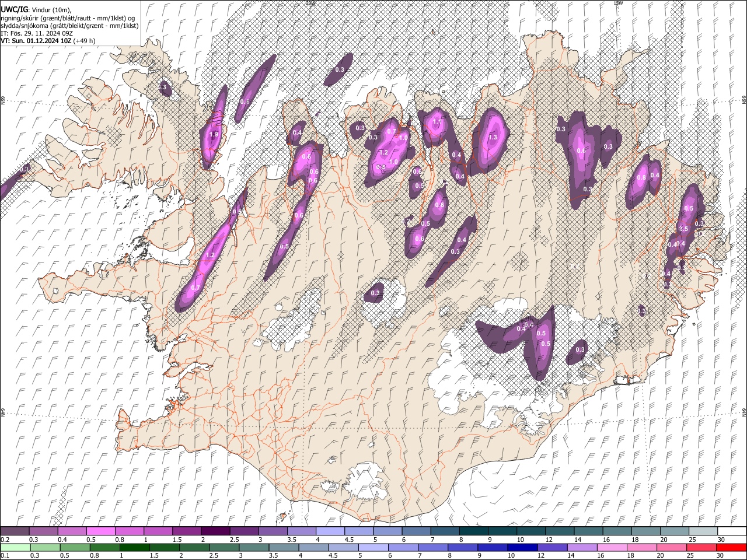Click the '1.3' precipitation value on the map
The height and width of the screenshot is (560, 747).
[x=493, y=138]
